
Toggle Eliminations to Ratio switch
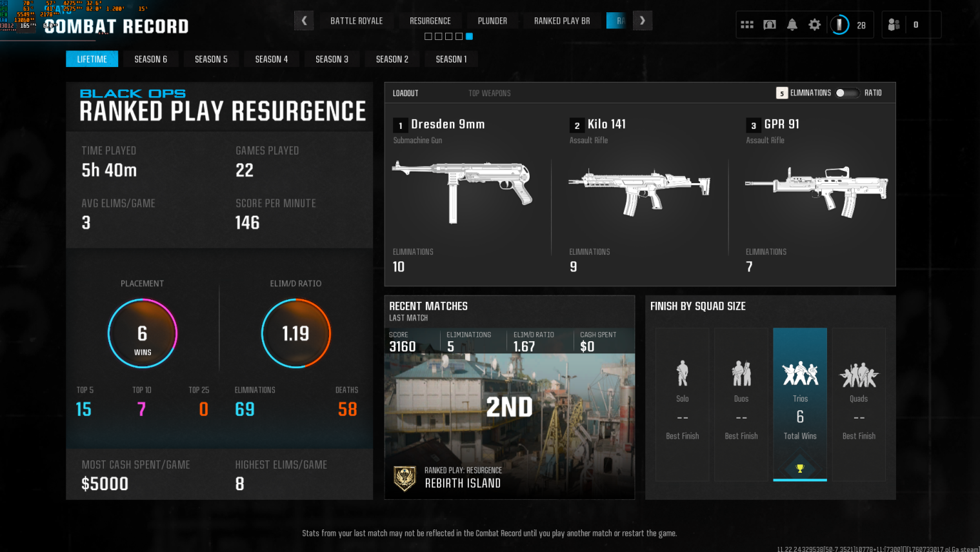tap(847, 93)
